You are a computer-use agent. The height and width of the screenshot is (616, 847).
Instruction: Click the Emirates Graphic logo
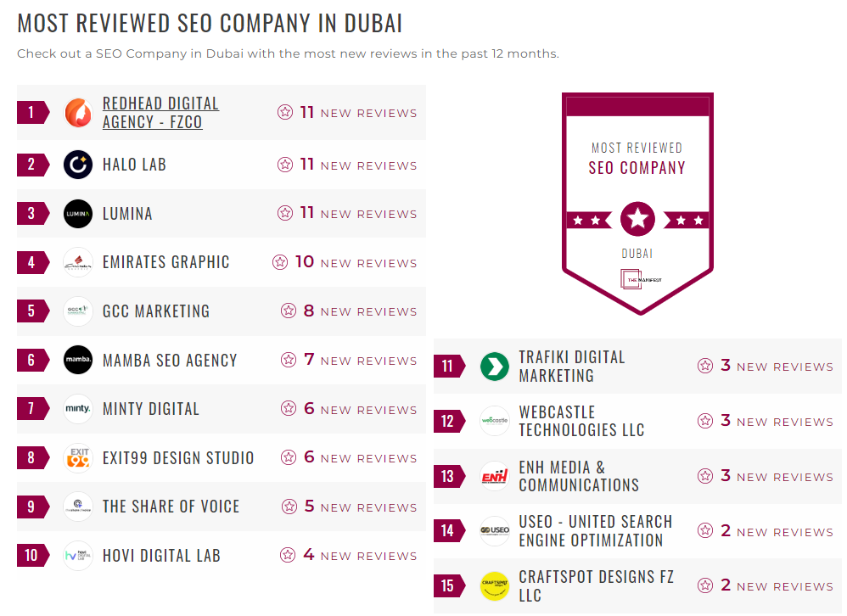click(x=77, y=262)
